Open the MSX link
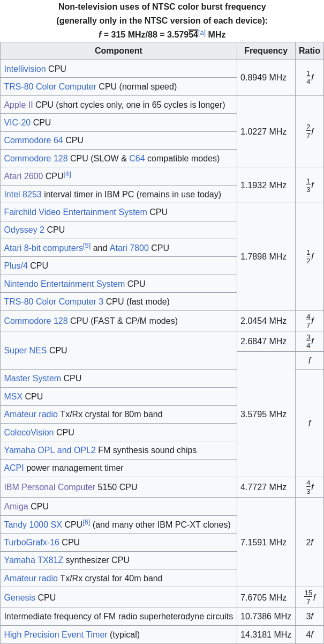 [x=13, y=396]
